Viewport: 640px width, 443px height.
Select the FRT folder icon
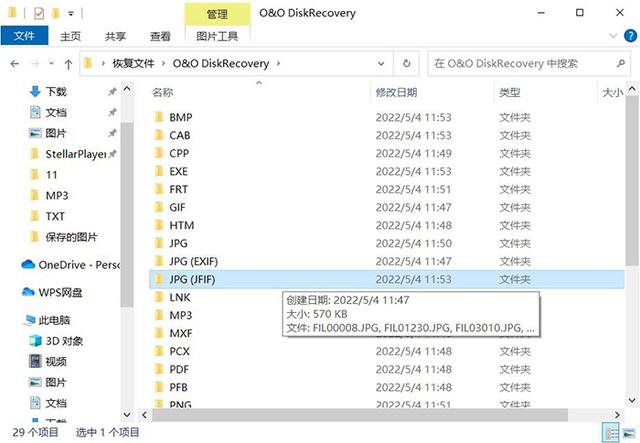pyautogui.click(x=159, y=189)
